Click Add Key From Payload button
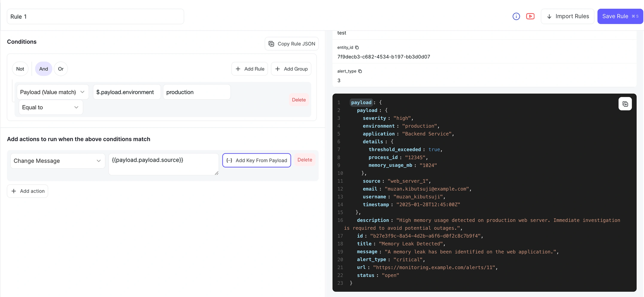 [x=256, y=160]
